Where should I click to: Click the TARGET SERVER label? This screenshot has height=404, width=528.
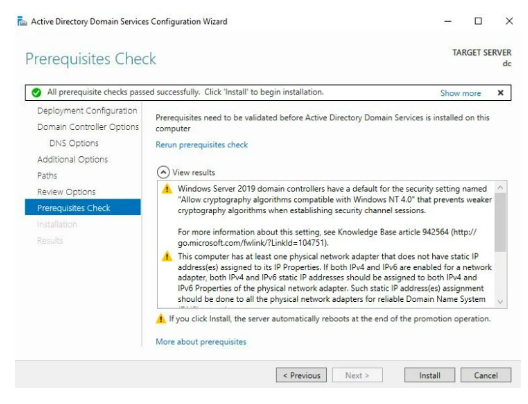click(482, 53)
